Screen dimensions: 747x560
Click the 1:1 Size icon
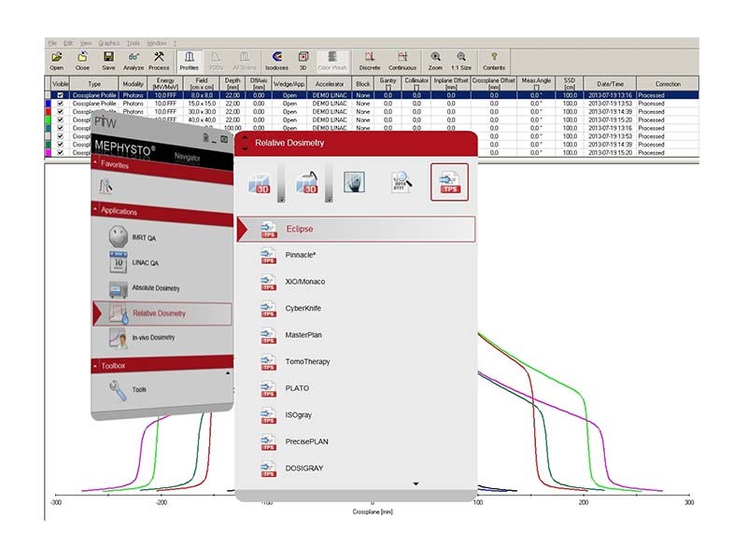click(461, 61)
